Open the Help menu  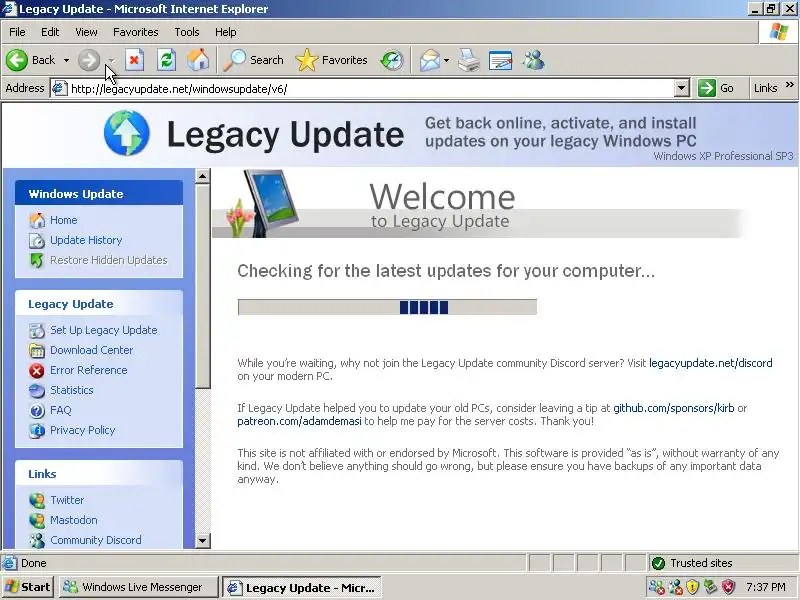pyautogui.click(x=226, y=32)
